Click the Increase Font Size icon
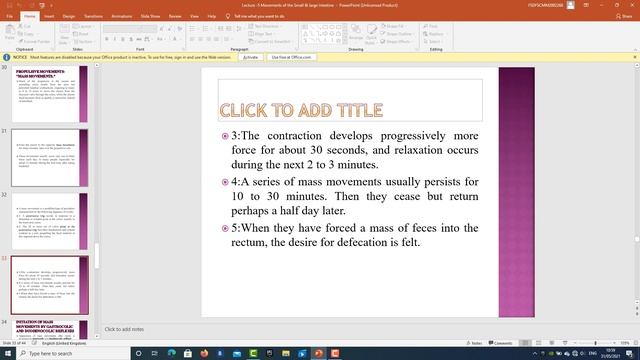Viewport: 640px width, 360px height. tap(162, 29)
